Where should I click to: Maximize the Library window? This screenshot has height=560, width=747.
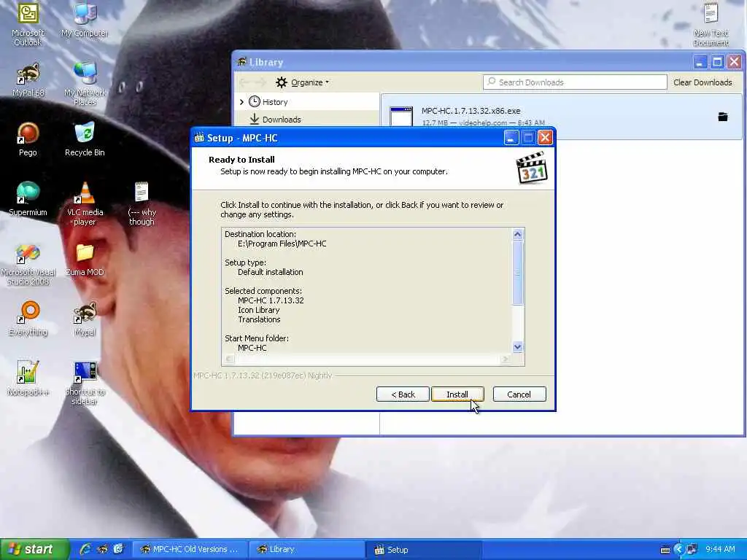tap(717, 62)
